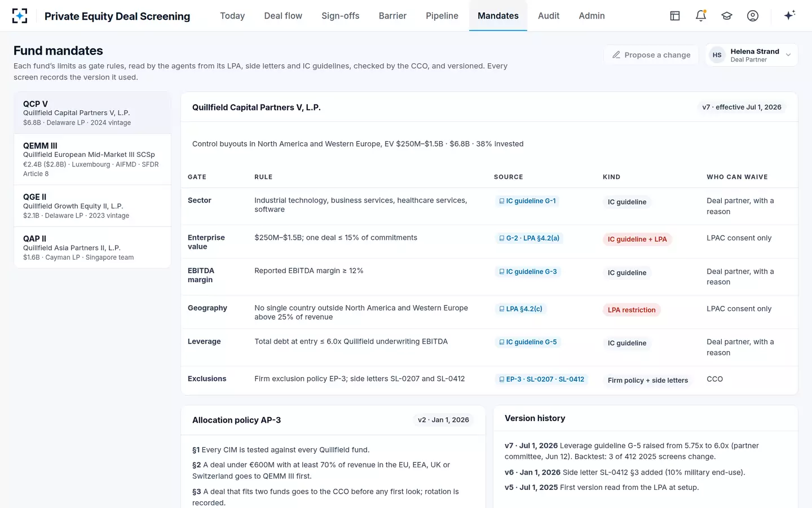The width and height of the screenshot is (812, 508).
Task: Open source IC guideline G-3
Action: (x=528, y=271)
